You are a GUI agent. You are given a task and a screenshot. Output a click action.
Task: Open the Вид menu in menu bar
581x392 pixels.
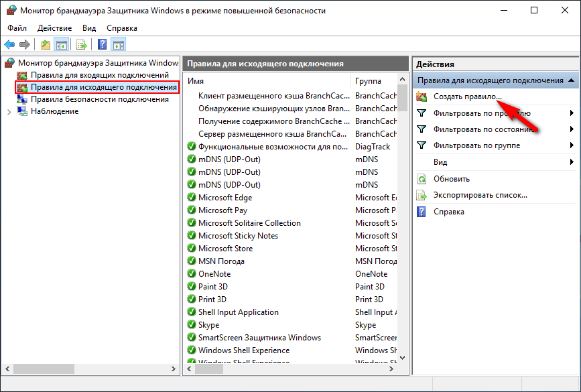click(89, 28)
